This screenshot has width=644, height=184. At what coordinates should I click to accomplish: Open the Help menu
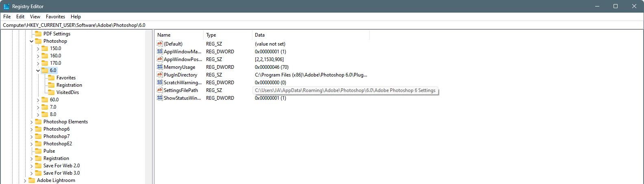[x=76, y=17]
